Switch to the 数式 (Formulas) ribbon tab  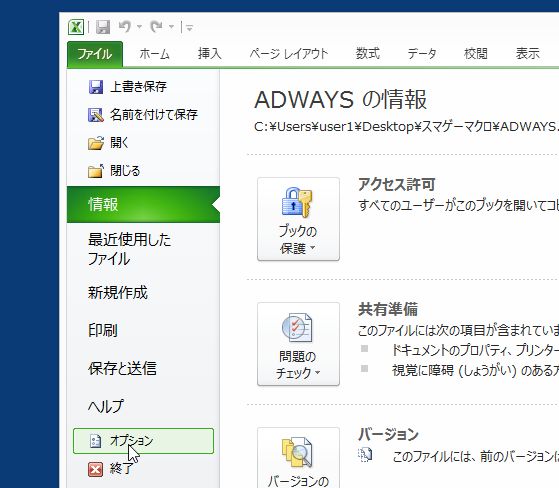(368, 54)
